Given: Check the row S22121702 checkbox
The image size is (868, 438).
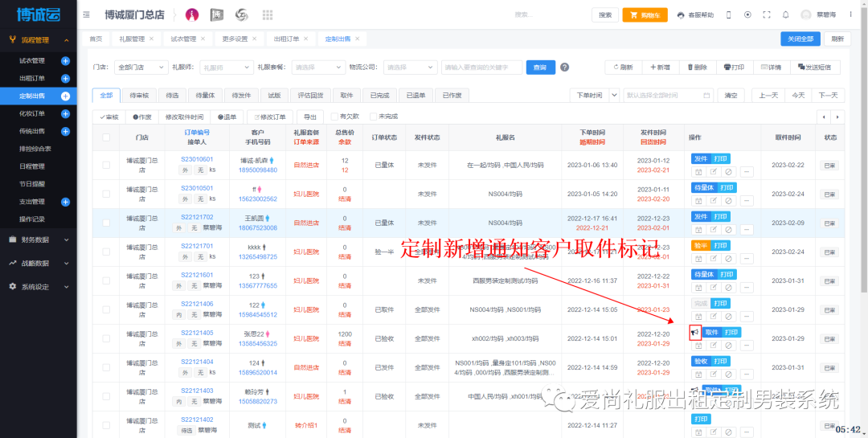Looking at the screenshot, I should (x=106, y=223).
